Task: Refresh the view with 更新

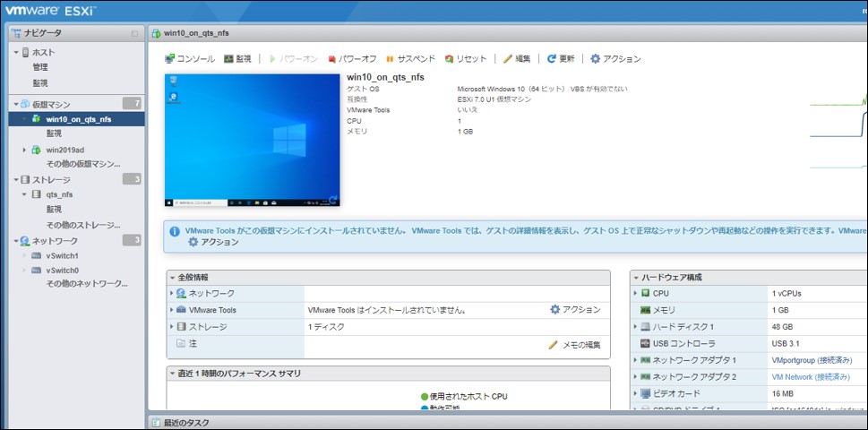Action: coord(561,59)
